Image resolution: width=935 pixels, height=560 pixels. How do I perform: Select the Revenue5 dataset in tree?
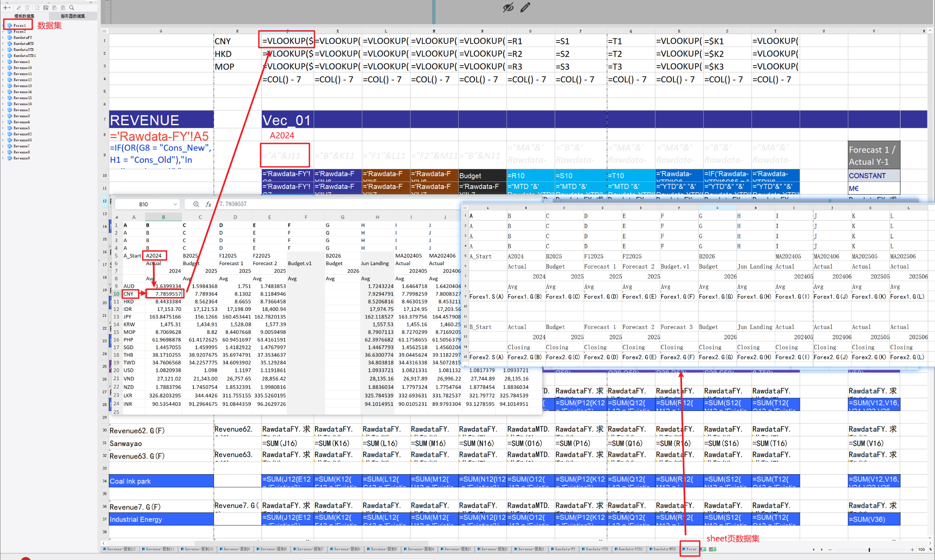pos(22,128)
